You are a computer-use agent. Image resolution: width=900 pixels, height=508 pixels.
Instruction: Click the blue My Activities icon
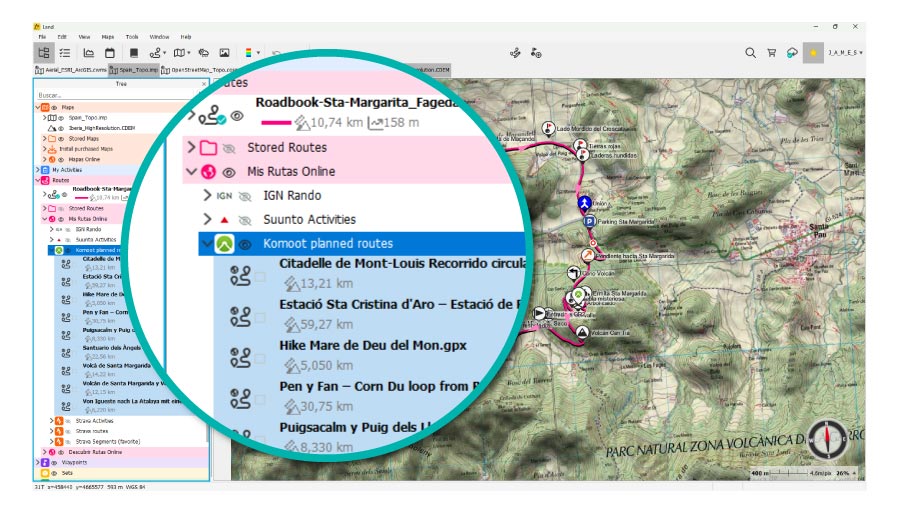click(45, 170)
